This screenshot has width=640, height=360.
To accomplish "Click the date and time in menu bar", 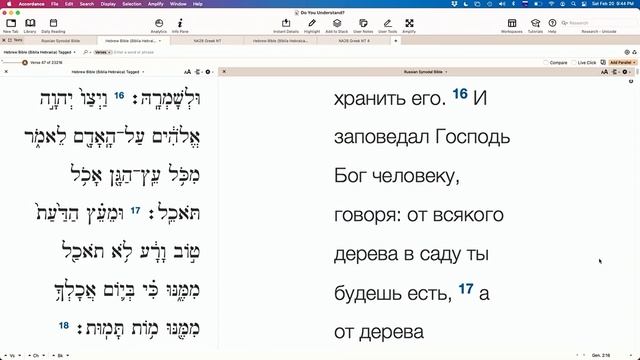I will pyautogui.click(x=613, y=4).
